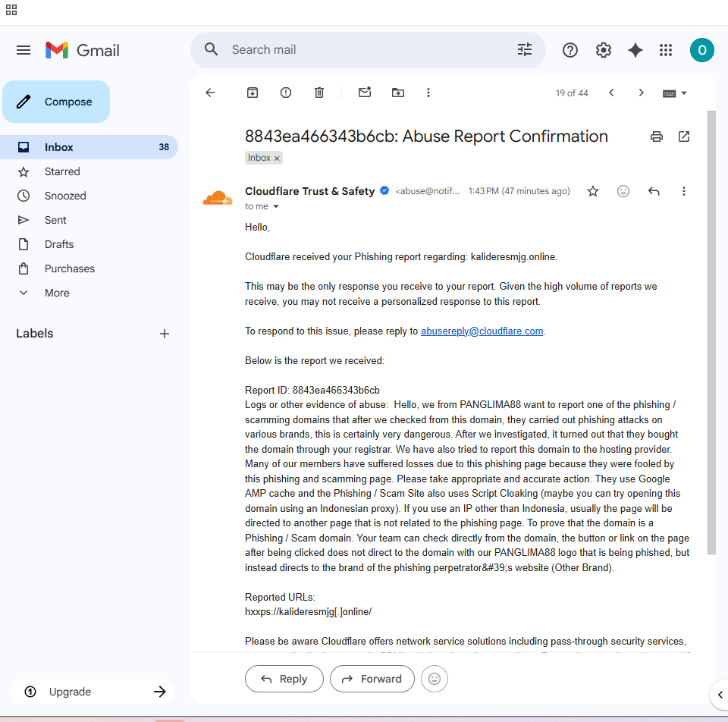This screenshot has height=722, width=728.
Task: Open the Sent folder
Action: (x=88, y=220)
